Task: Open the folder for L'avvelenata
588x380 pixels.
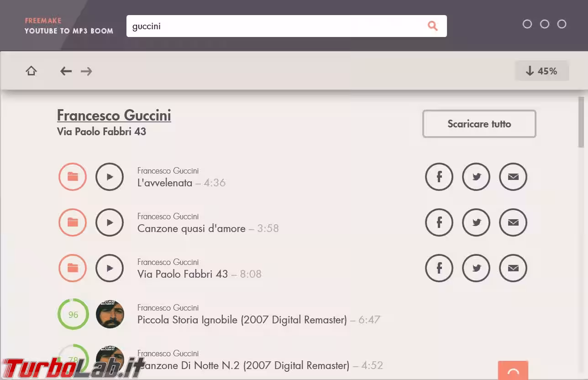Action: 73,177
